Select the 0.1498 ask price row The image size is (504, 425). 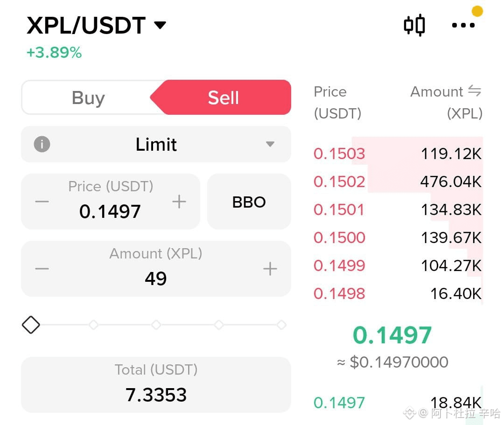pyautogui.click(x=398, y=293)
